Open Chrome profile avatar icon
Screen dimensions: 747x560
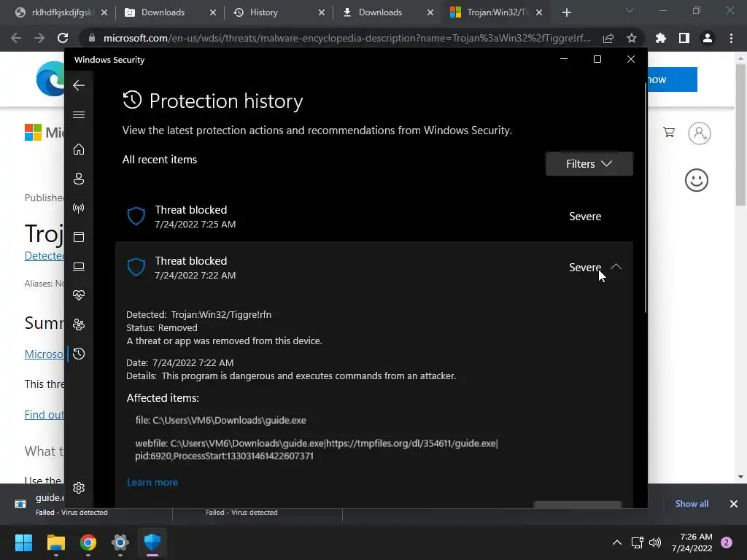click(x=708, y=38)
